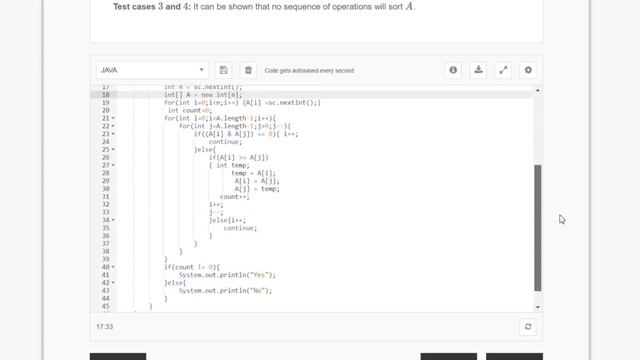Click 'continue;' on line 24
Viewport: 640px width, 360px height.
(225, 142)
